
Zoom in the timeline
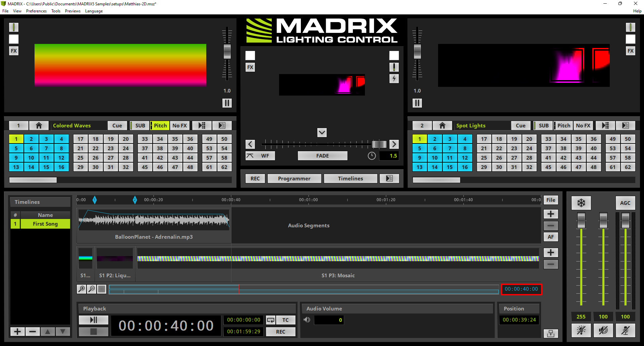pyautogui.click(x=82, y=289)
